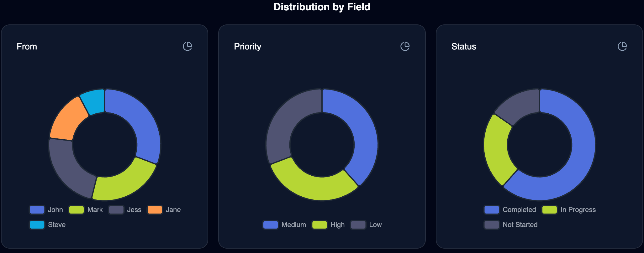Click the pie chart icon on the From card

[x=187, y=46]
